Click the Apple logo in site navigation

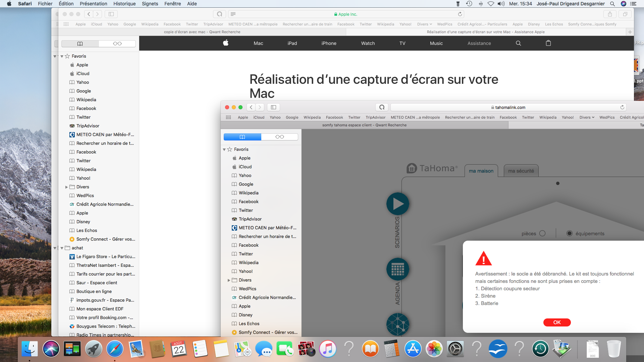(x=226, y=43)
